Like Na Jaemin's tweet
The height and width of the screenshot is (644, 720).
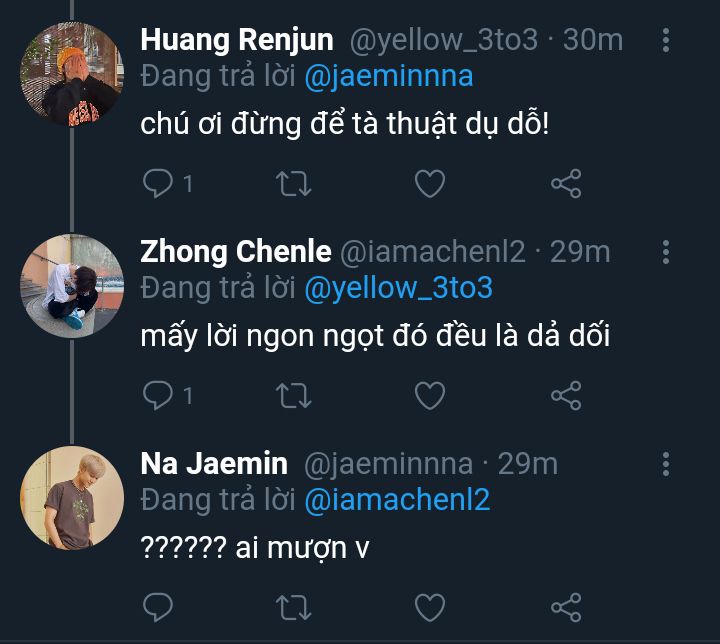tap(430, 607)
